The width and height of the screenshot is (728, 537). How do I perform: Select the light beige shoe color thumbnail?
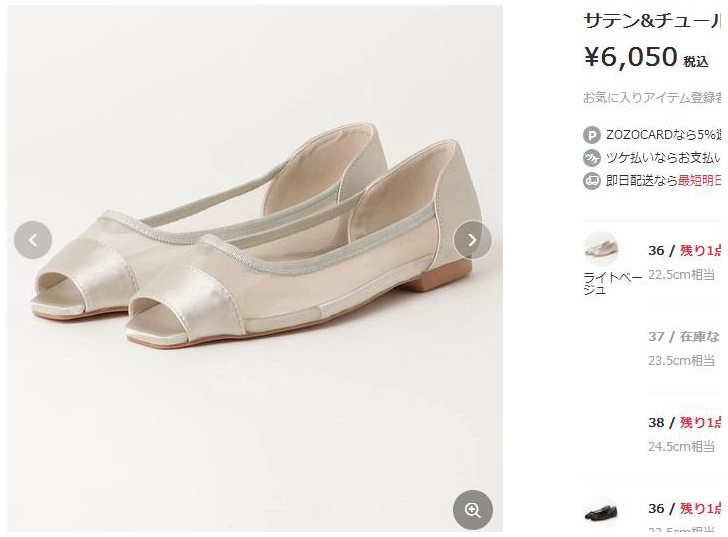(x=601, y=248)
